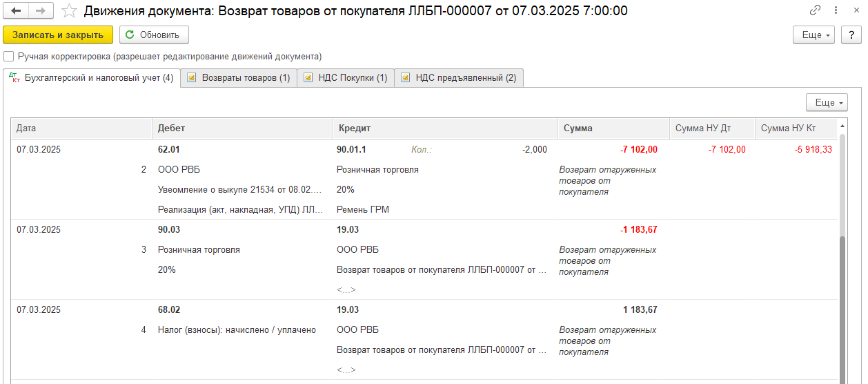
Task: Open the top Еще dropdown menu
Action: click(813, 35)
